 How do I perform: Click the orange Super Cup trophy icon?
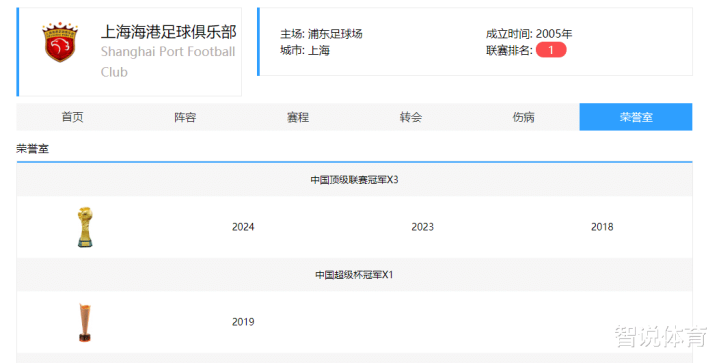(84, 322)
